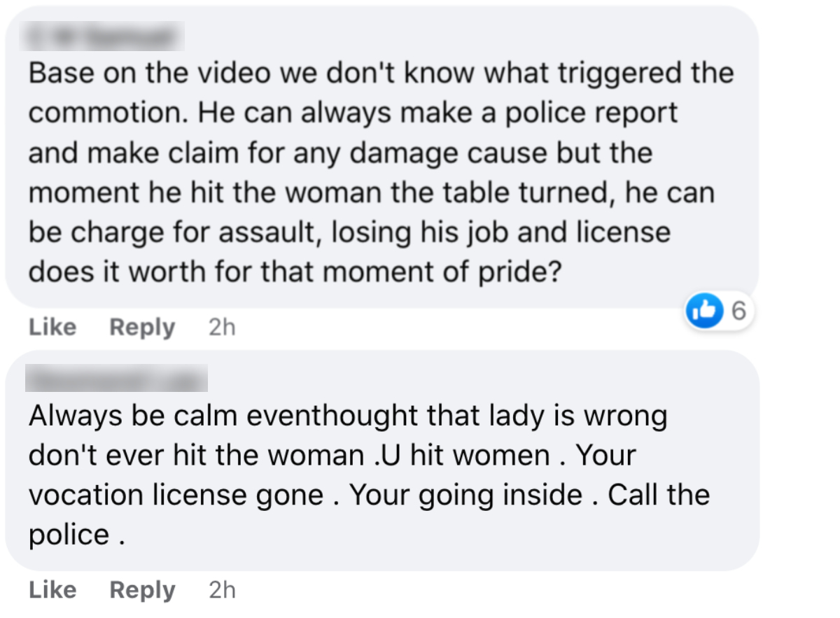Open the 2h timestamp under the second comment
The height and width of the screenshot is (618, 840).
click(222, 590)
